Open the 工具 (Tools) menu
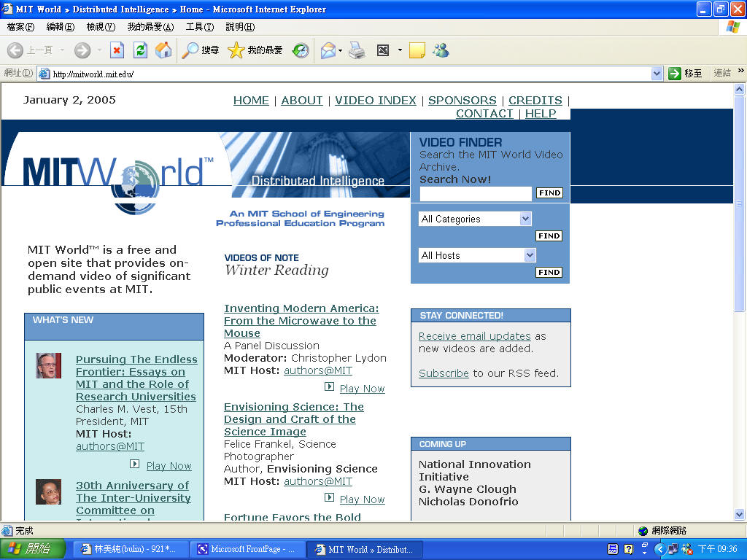The width and height of the screenshot is (747, 560). pos(200,27)
